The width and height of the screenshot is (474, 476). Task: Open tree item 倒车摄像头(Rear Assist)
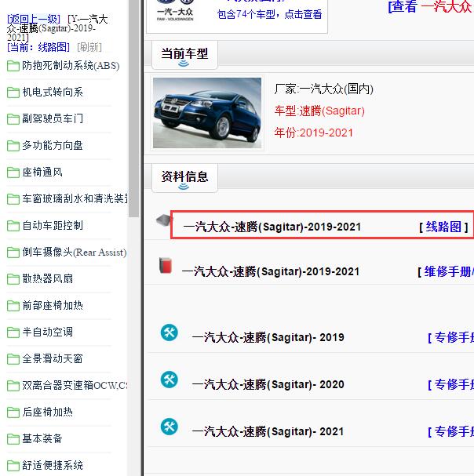point(75,253)
